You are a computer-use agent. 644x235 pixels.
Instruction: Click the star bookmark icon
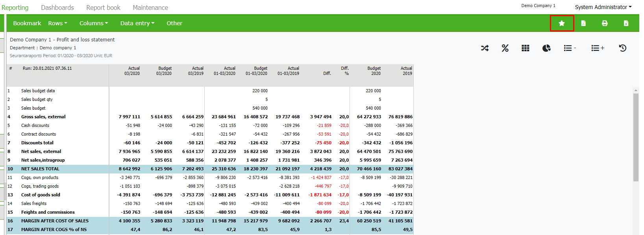(x=562, y=23)
